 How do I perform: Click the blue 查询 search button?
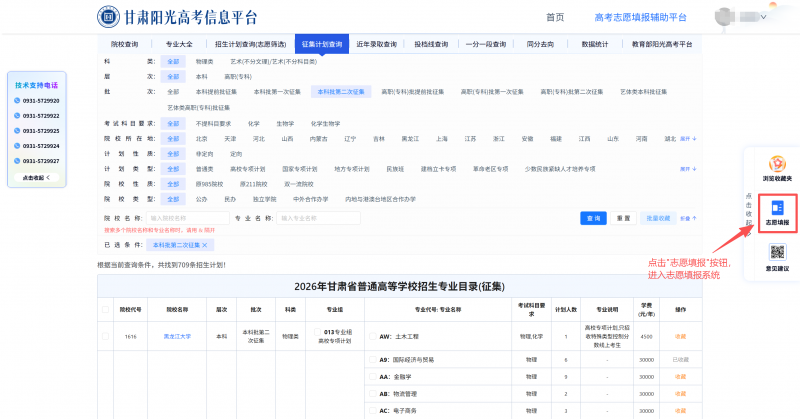point(593,218)
